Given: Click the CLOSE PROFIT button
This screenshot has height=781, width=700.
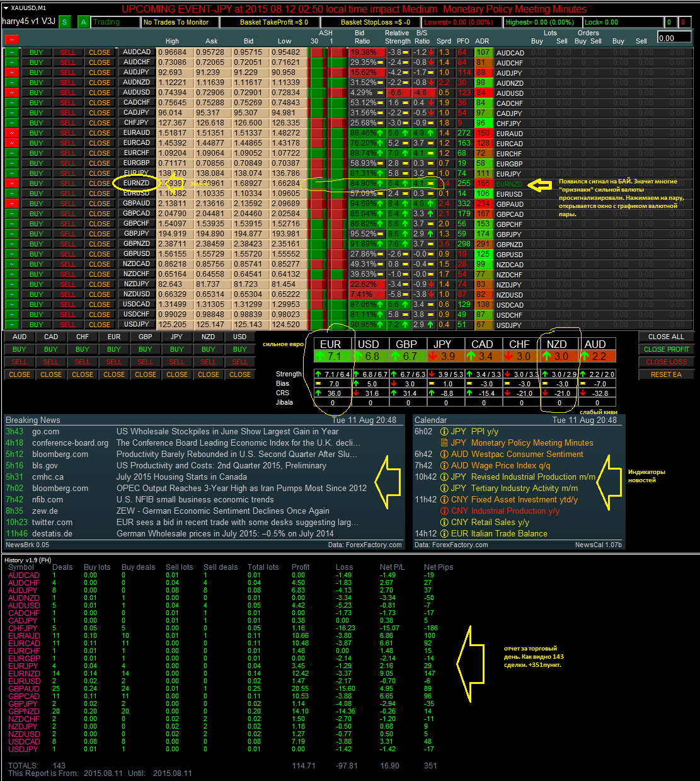Looking at the screenshot, I should click(666, 349).
